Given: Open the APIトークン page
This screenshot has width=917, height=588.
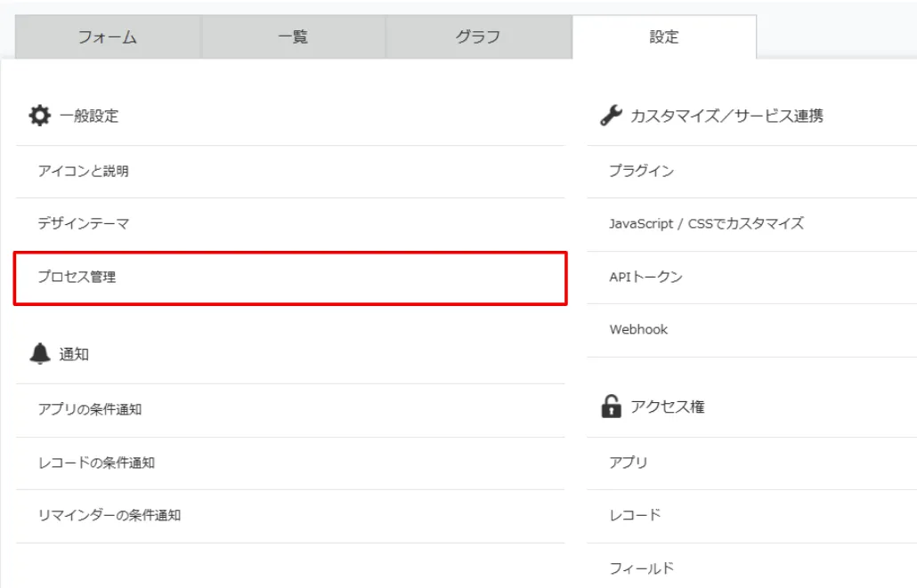Looking at the screenshot, I should (645, 278).
